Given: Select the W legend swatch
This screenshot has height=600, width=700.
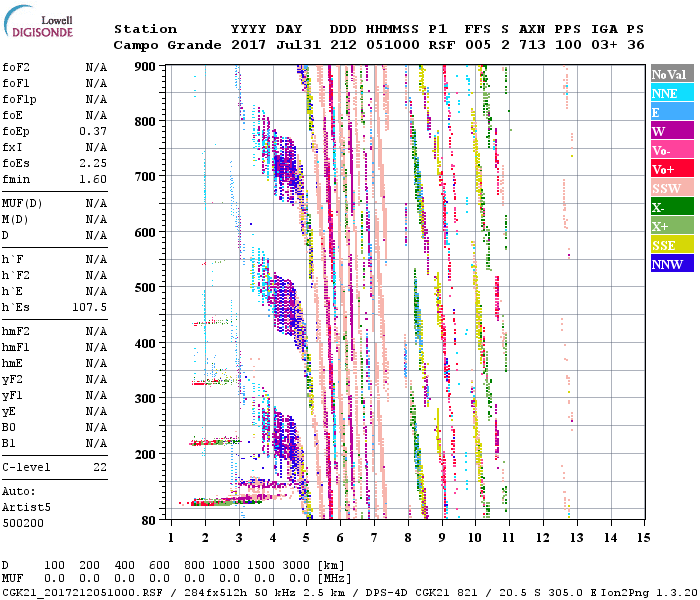Looking at the screenshot, I should click(x=672, y=131).
